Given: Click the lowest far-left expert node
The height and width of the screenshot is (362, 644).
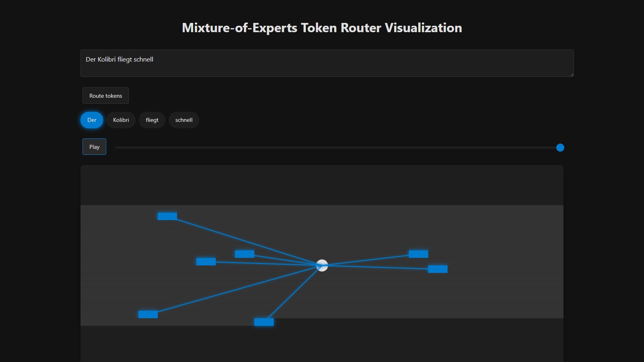Looking at the screenshot, I should click(x=148, y=314).
